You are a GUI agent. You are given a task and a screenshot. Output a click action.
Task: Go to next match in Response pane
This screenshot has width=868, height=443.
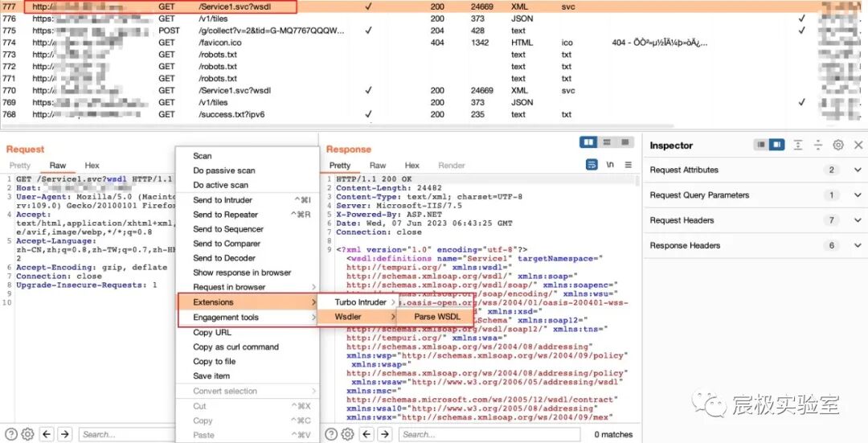[x=385, y=434]
